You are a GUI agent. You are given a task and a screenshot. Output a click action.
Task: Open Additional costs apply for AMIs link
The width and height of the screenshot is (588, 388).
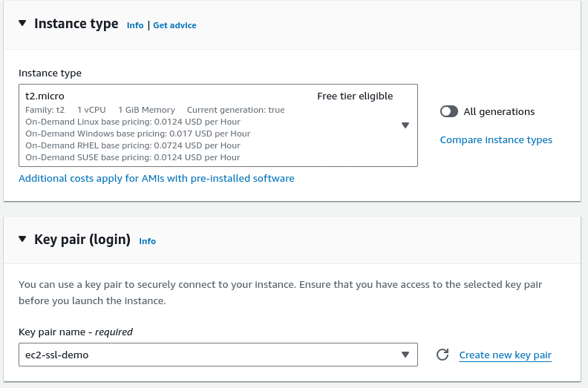point(156,178)
